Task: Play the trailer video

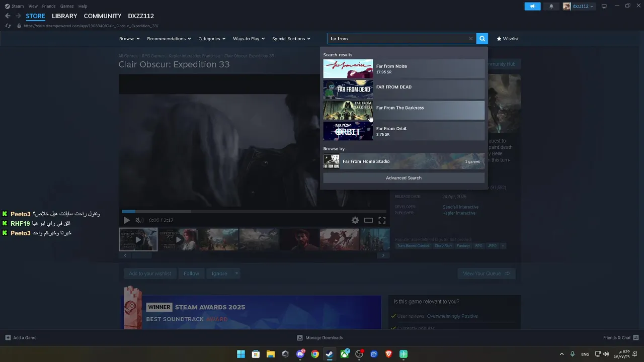Action: pos(127,220)
